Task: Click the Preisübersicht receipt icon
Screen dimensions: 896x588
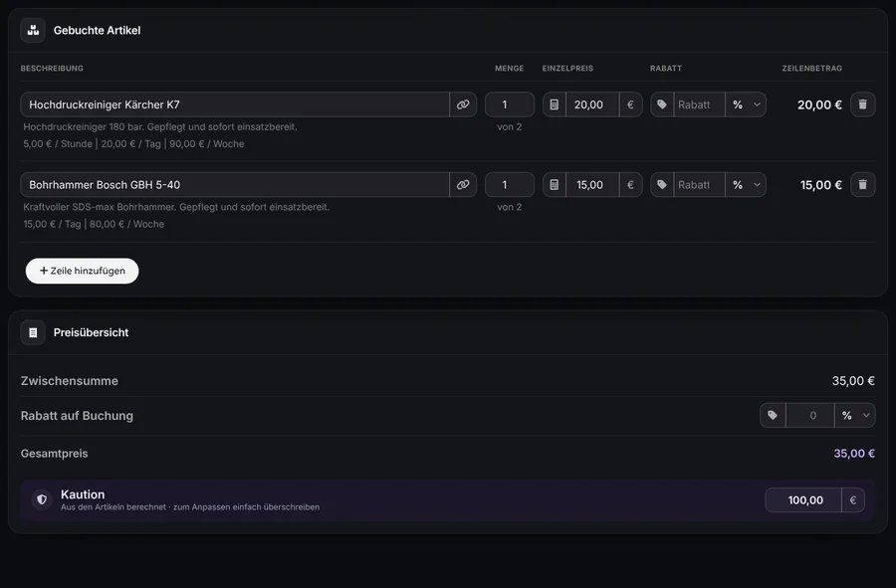Action: coord(33,333)
